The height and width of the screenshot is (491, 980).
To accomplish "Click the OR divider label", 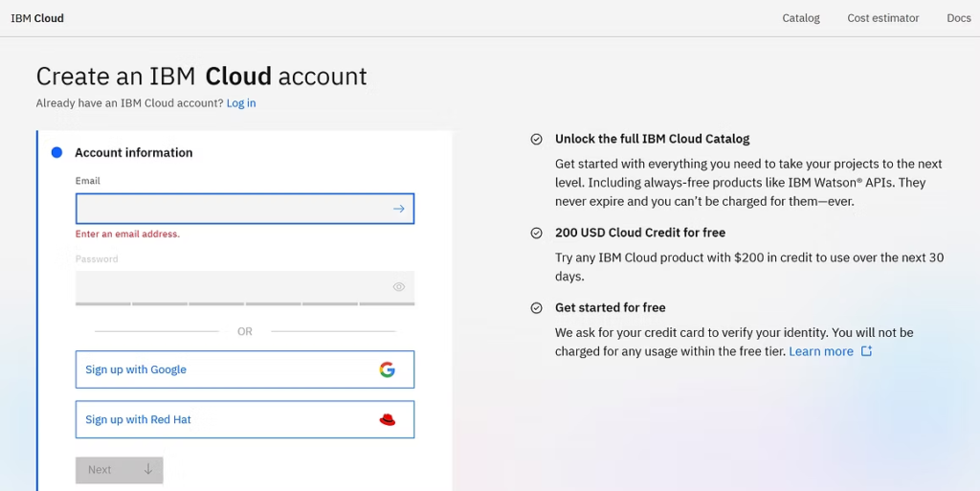I will (x=245, y=331).
